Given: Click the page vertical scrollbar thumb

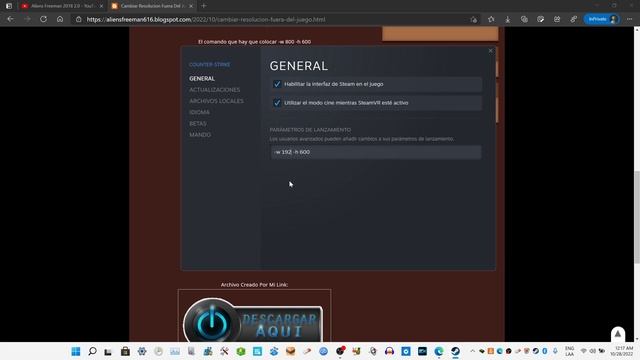Looking at the screenshot, I should tap(637, 218).
